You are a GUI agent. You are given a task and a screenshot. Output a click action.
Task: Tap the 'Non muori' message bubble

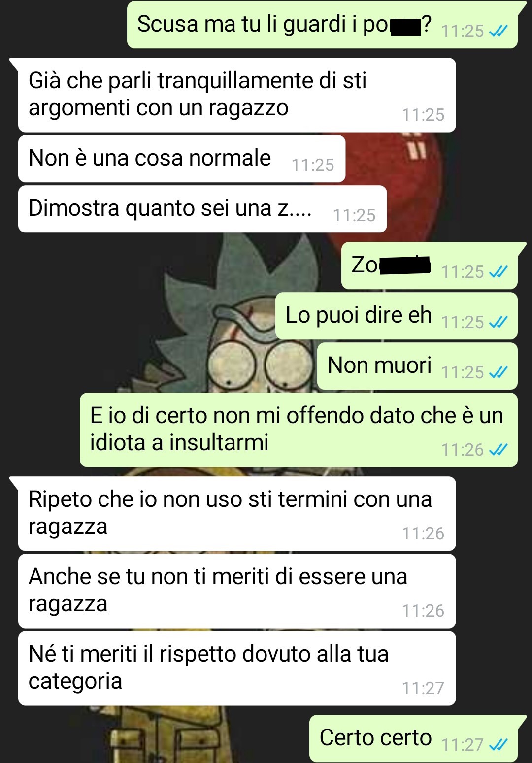tap(418, 366)
